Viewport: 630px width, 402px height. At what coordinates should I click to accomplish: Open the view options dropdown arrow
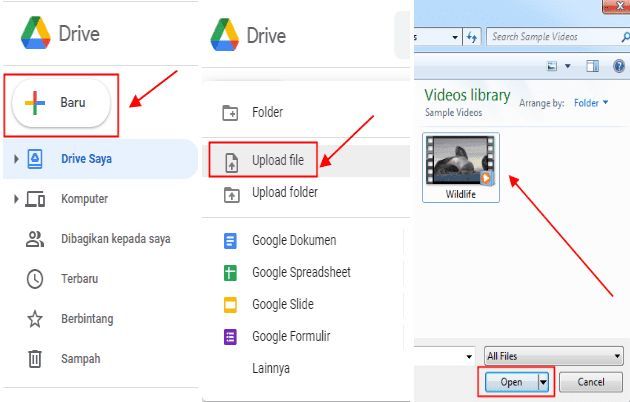point(568,66)
